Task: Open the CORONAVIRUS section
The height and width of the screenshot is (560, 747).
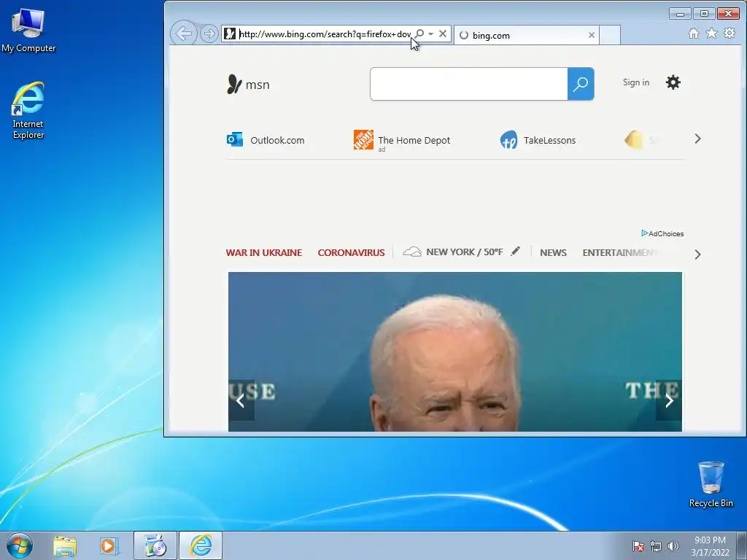Action: point(351,253)
